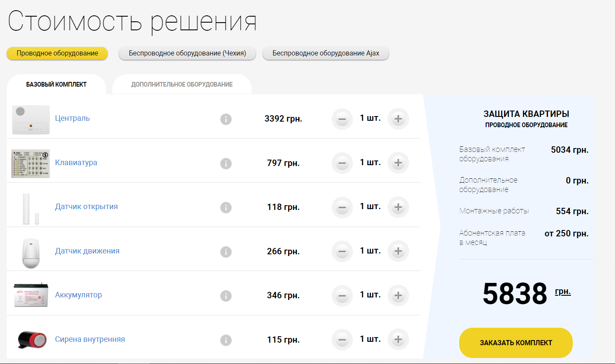The width and height of the screenshot is (615, 364).
Task: Click the 346 грн. price
Action: [283, 295]
